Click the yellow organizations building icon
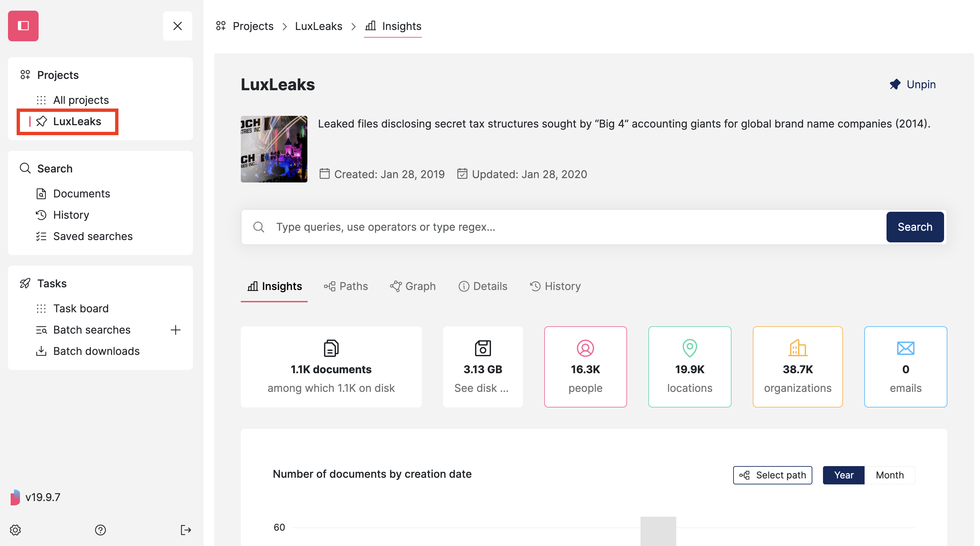 click(797, 348)
